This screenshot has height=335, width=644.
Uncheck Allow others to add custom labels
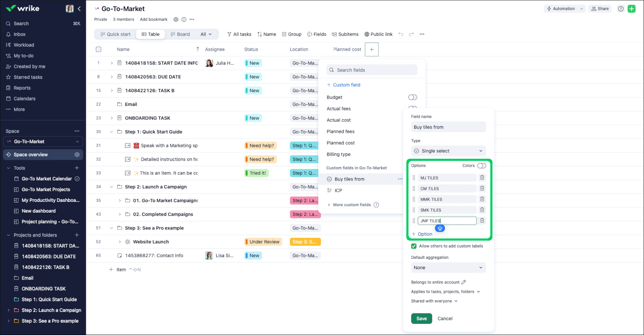414,246
